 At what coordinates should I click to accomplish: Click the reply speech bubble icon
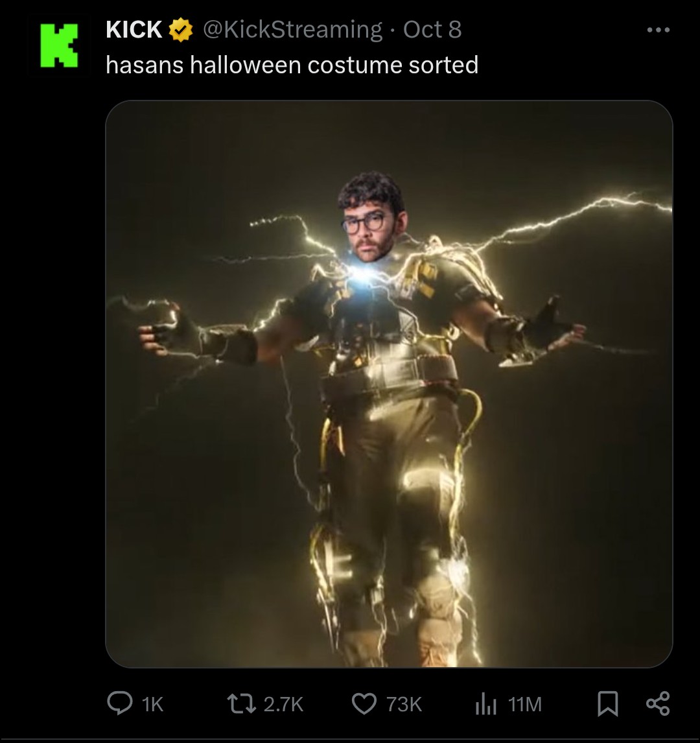pyautogui.click(x=119, y=703)
